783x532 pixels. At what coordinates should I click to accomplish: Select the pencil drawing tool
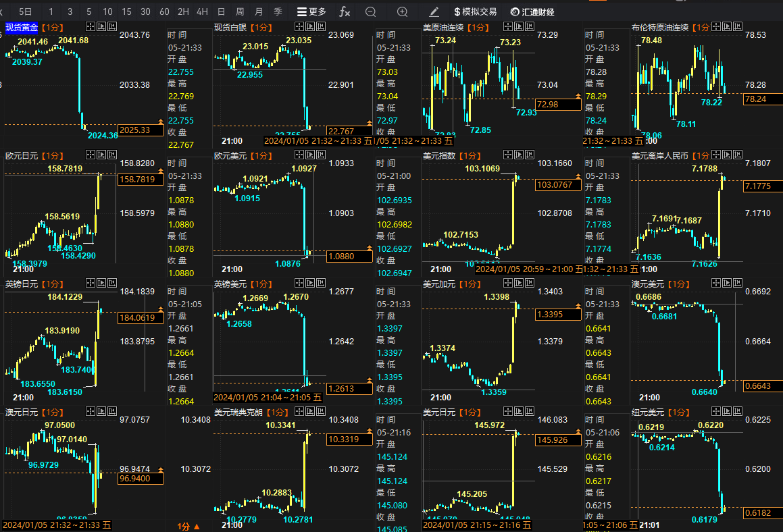pos(434,11)
